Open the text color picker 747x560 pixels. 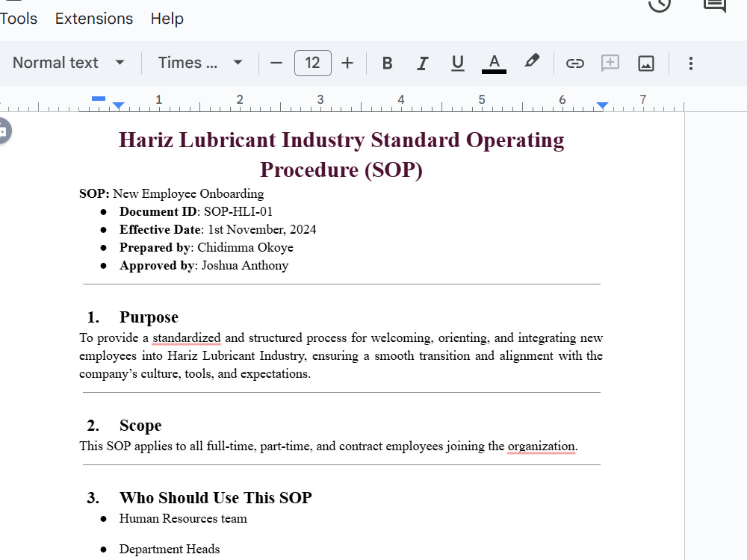pyautogui.click(x=494, y=63)
